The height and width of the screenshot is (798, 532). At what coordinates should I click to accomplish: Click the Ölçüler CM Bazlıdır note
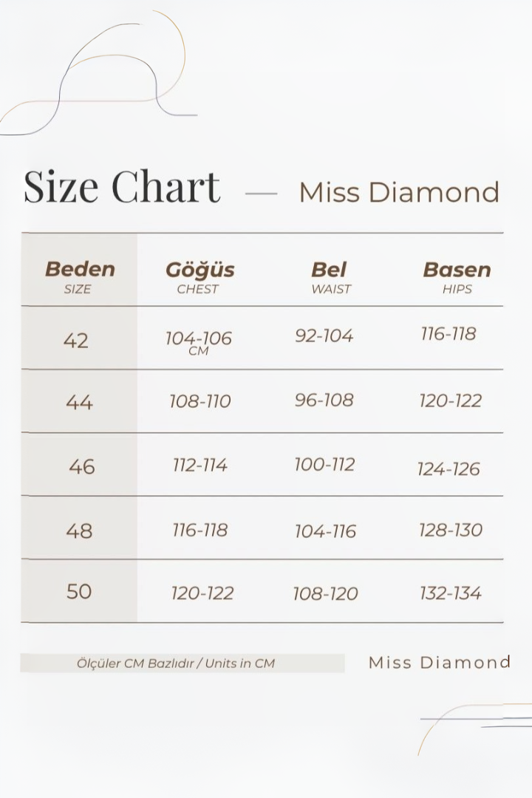coord(176,664)
